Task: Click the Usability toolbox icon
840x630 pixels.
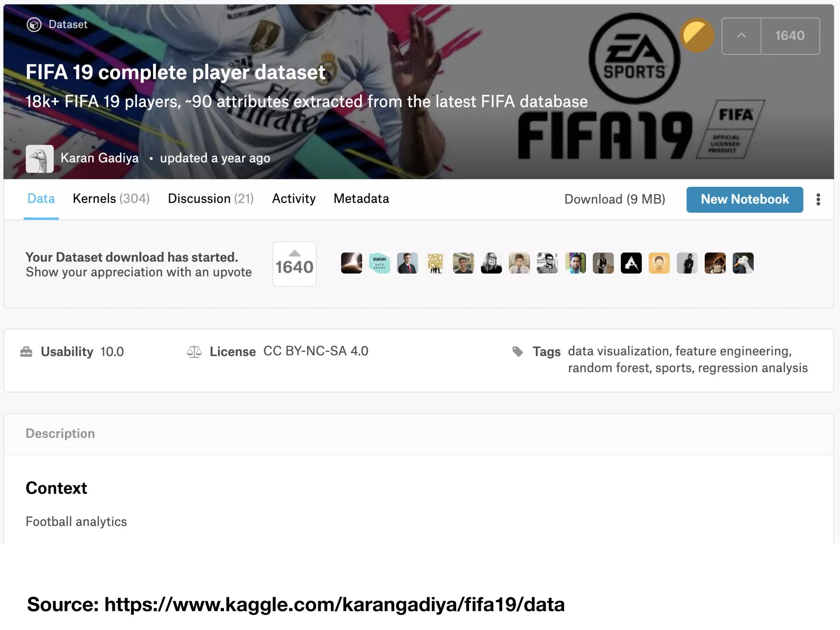Action: point(26,352)
